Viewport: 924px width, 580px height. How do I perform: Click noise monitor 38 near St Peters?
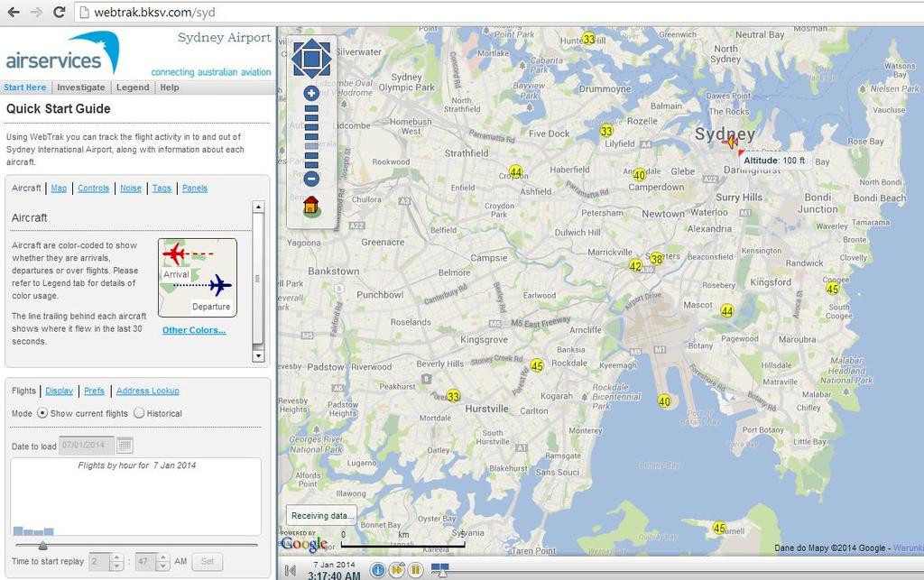656,259
